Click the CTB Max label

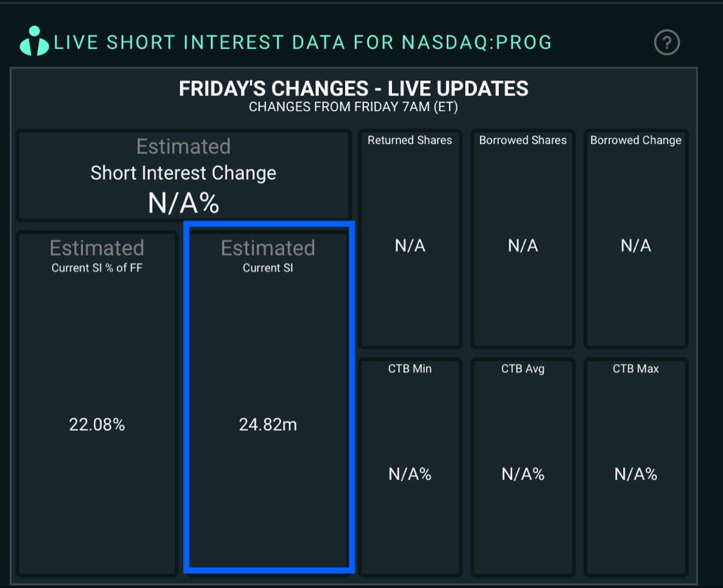pos(636,368)
